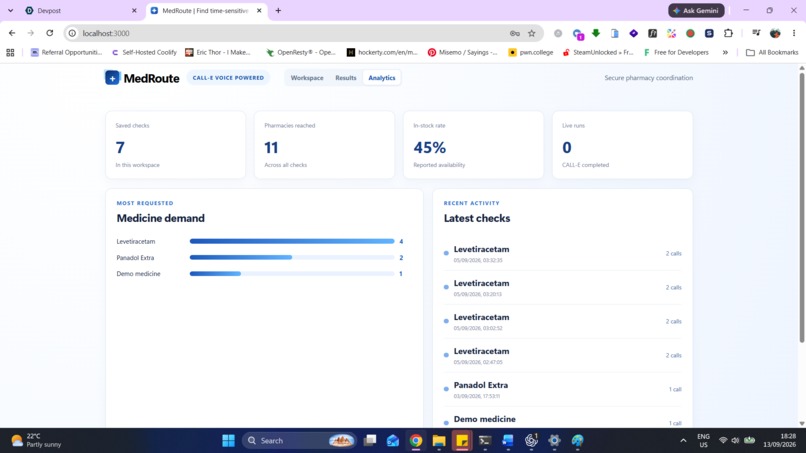Show hidden system tray icons
The height and width of the screenshot is (453, 806).
click(683, 441)
